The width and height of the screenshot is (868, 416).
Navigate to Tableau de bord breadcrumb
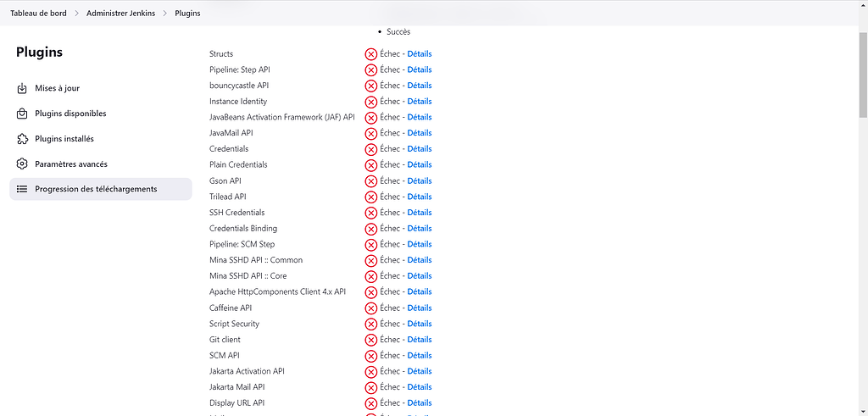(38, 13)
